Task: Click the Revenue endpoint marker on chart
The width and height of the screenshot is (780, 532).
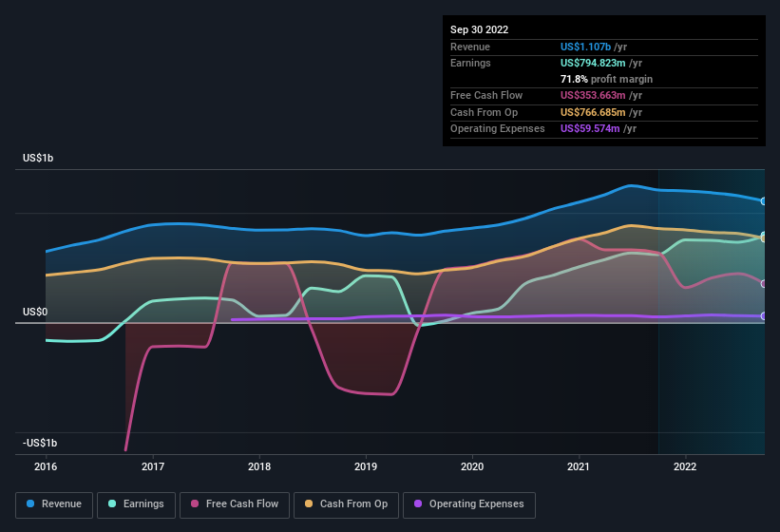Action: click(x=763, y=201)
